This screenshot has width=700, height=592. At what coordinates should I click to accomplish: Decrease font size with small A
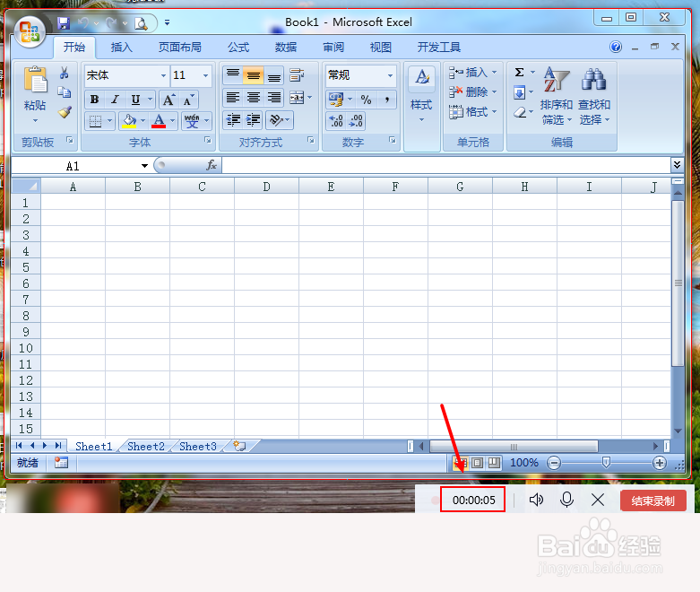click(189, 100)
